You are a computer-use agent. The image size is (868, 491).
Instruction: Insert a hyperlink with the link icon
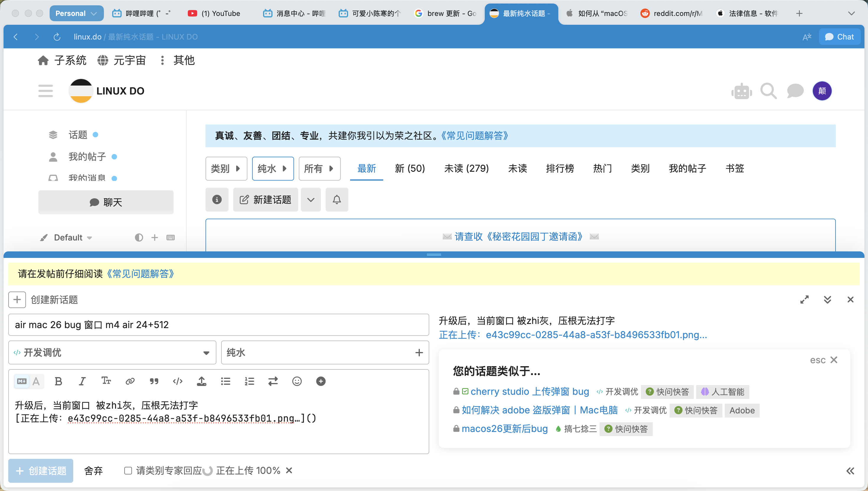pos(130,382)
